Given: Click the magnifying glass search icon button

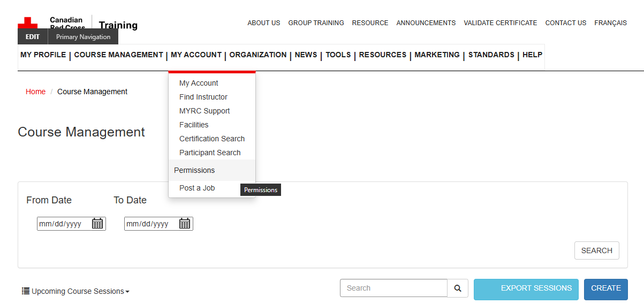Looking at the screenshot, I should [x=458, y=288].
